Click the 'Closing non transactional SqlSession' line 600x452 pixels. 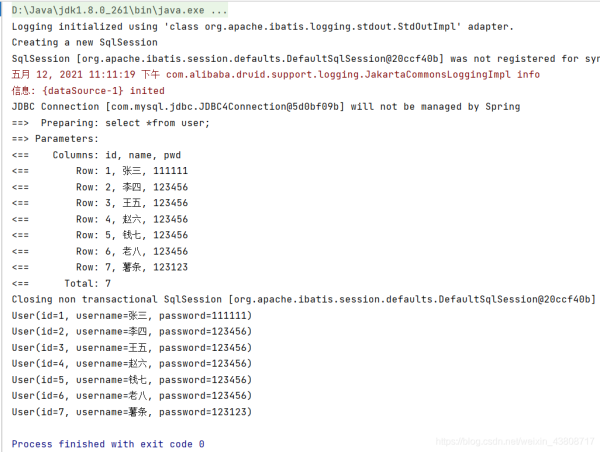pyautogui.click(x=300, y=299)
